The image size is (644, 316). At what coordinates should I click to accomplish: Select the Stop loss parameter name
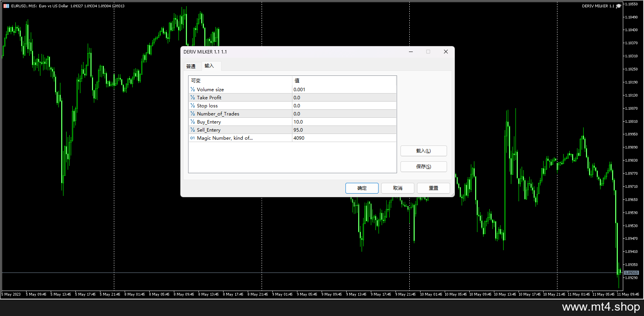pos(207,105)
